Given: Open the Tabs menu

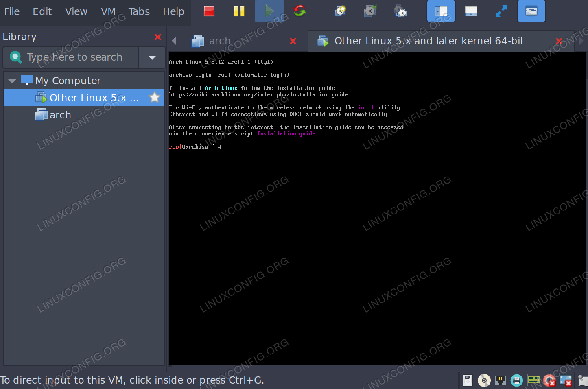Looking at the screenshot, I should [139, 11].
